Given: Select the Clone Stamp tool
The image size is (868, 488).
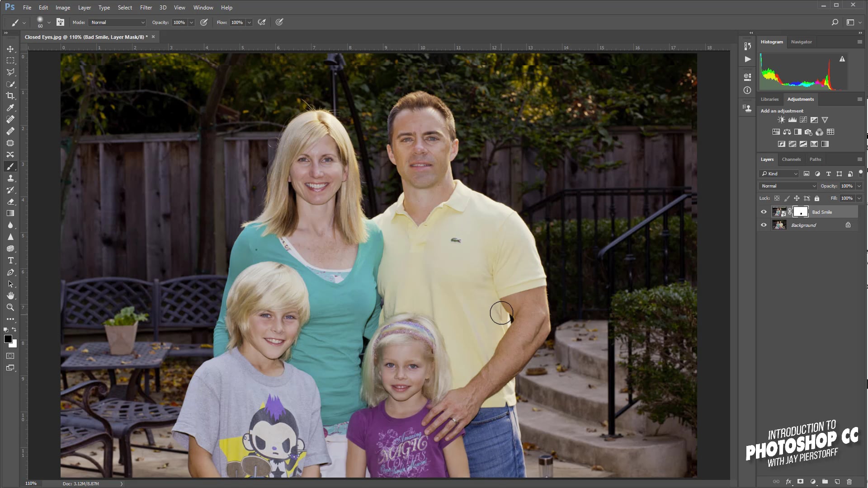Looking at the screenshot, I should (x=10, y=178).
